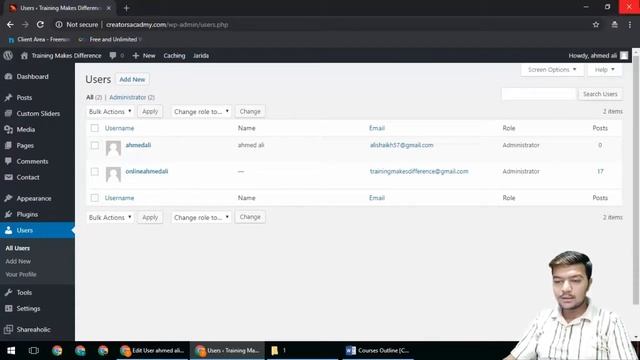This screenshot has width=640, height=360.
Task: Sort by Email column header
Action: point(377,128)
